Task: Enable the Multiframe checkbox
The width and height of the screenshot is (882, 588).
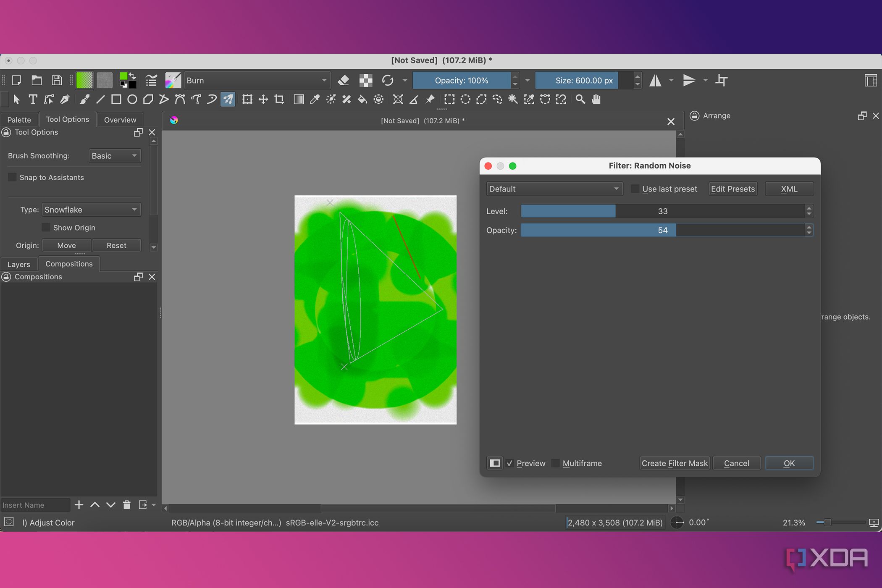Action: tap(556, 463)
